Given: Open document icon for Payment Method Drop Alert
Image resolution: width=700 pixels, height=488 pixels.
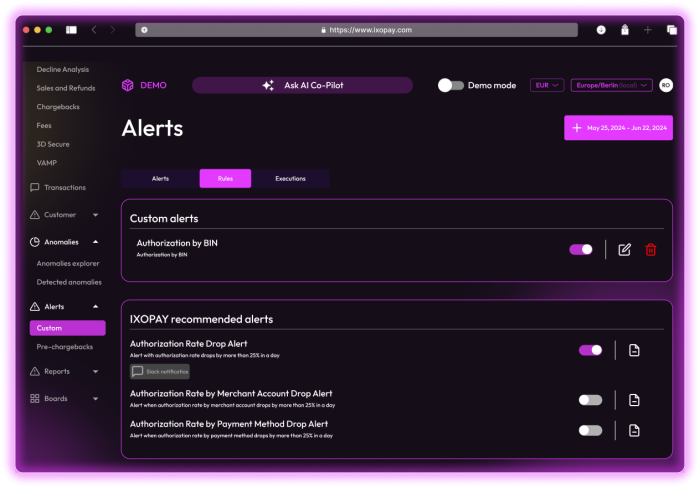Looking at the screenshot, I should pos(634,430).
